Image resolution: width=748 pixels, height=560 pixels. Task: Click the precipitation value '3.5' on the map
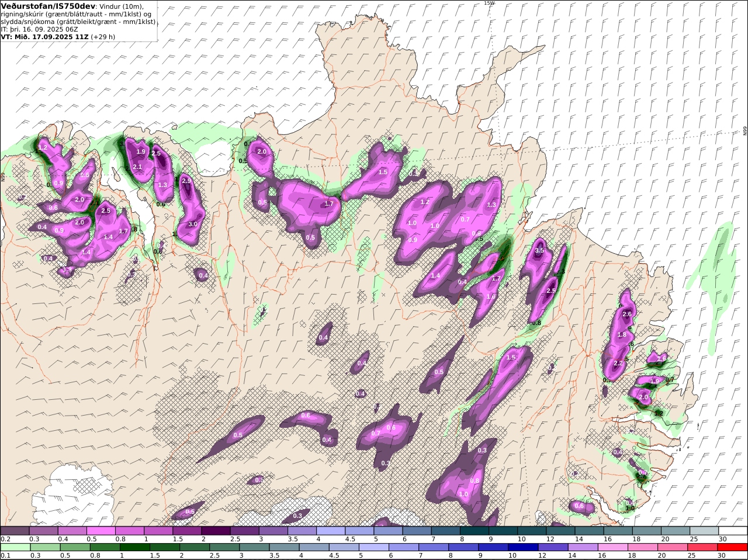(x=539, y=251)
